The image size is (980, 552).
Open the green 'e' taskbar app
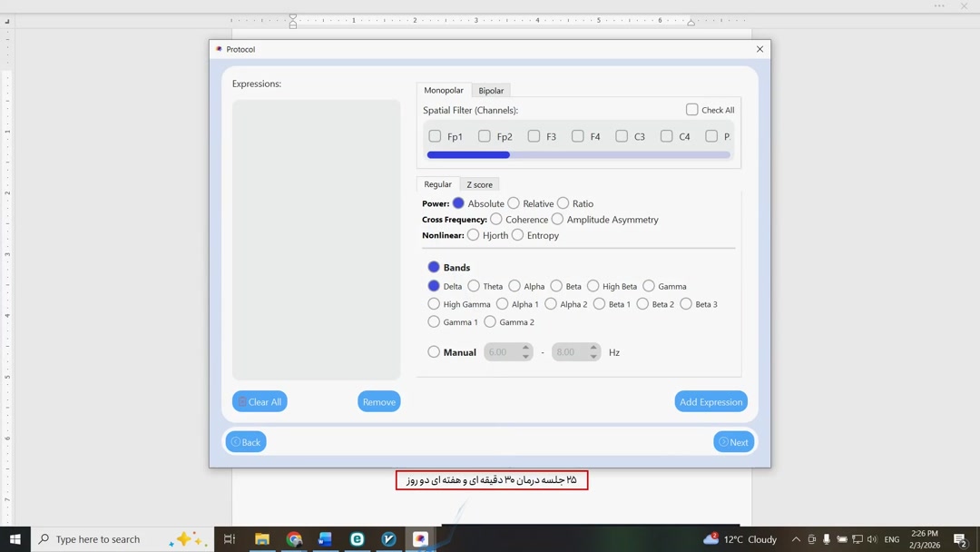(357, 539)
